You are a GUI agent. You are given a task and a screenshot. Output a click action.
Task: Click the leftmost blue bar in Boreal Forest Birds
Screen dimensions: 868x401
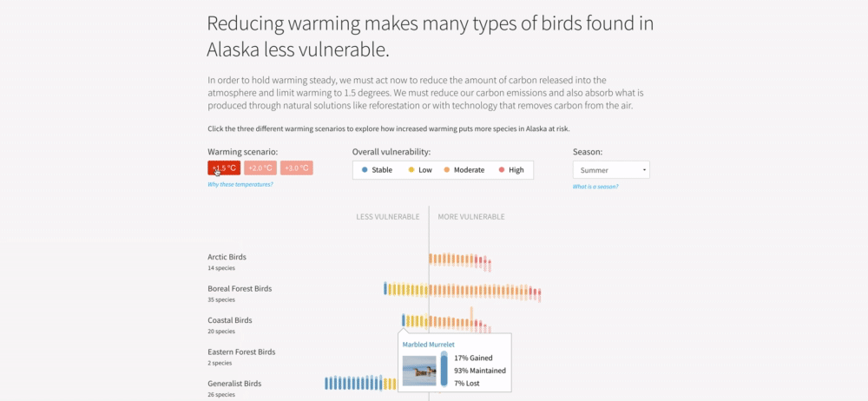coord(385,288)
